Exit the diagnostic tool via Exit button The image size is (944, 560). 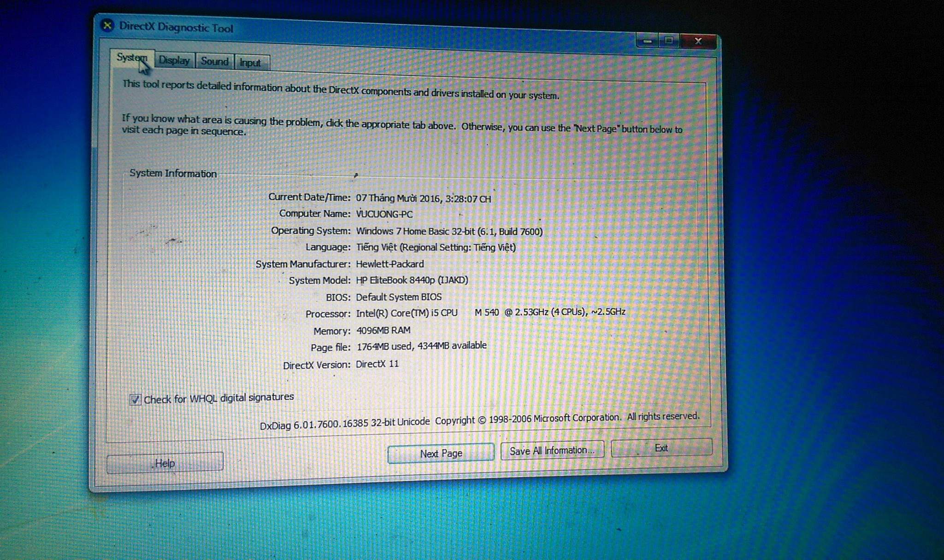(661, 448)
